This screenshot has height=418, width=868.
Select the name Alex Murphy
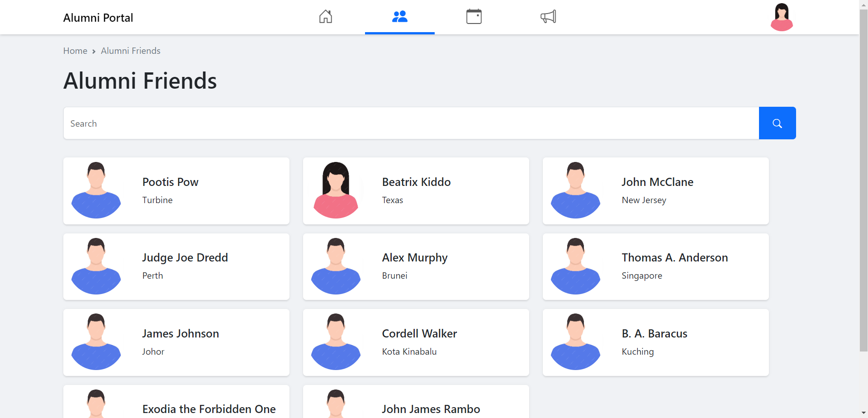pos(415,258)
